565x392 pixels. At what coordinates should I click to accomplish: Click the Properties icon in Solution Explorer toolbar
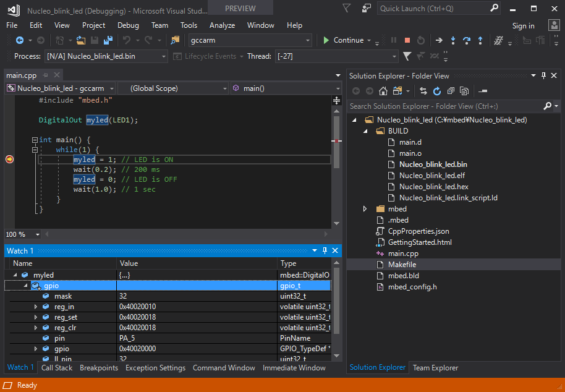tap(483, 91)
